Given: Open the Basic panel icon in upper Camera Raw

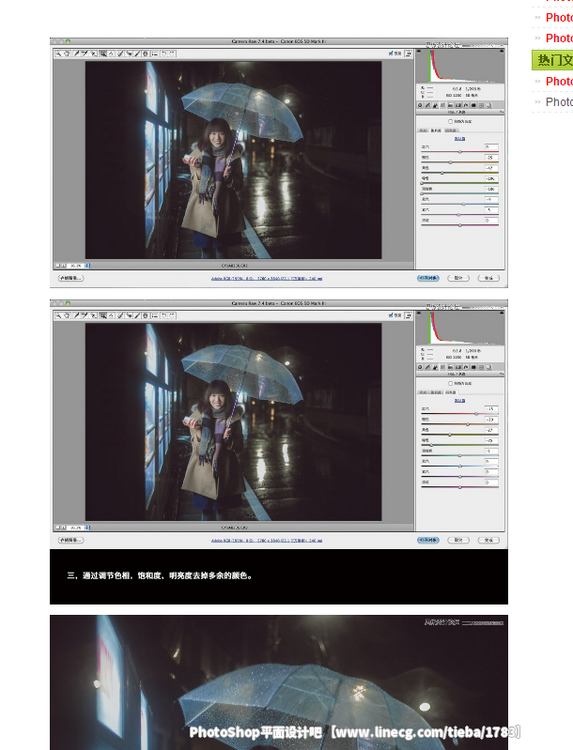Looking at the screenshot, I should pyautogui.click(x=420, y=105).
